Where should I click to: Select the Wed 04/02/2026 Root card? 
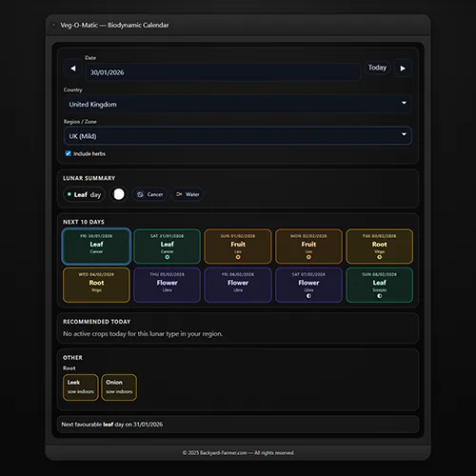(96, 285)
